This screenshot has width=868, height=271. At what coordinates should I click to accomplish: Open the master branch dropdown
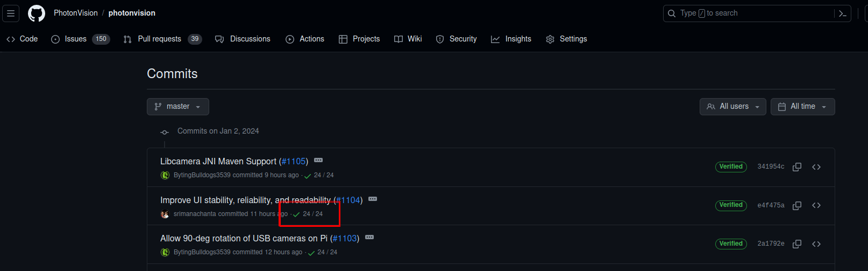177,107
